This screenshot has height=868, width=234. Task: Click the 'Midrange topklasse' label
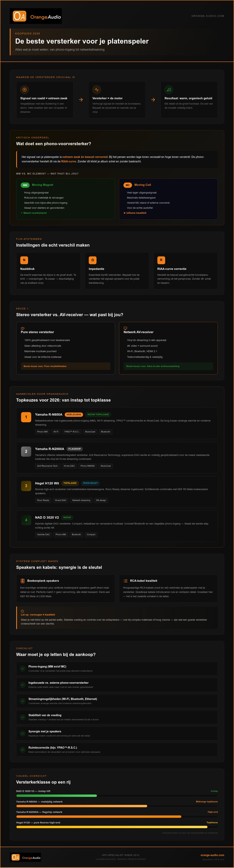pyautogui.click(x=207, y=802)
